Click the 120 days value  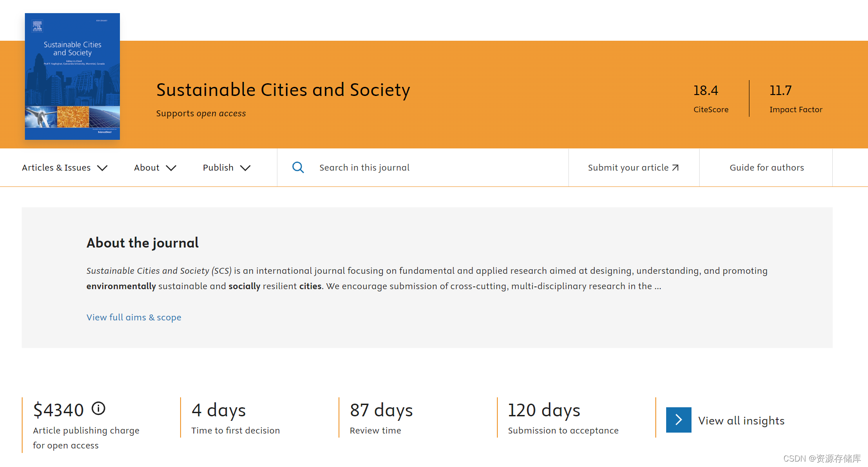pos(544,410)
